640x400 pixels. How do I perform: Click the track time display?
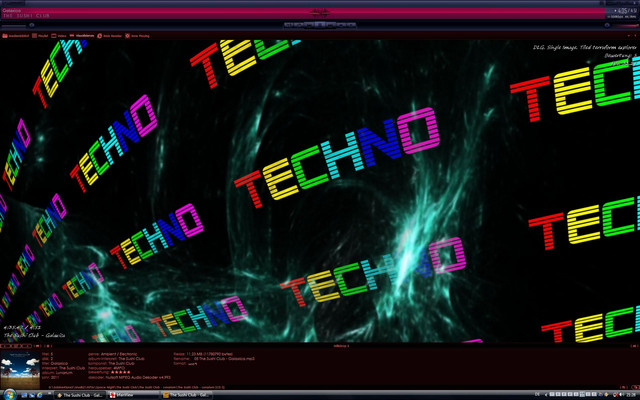[627, 11]
